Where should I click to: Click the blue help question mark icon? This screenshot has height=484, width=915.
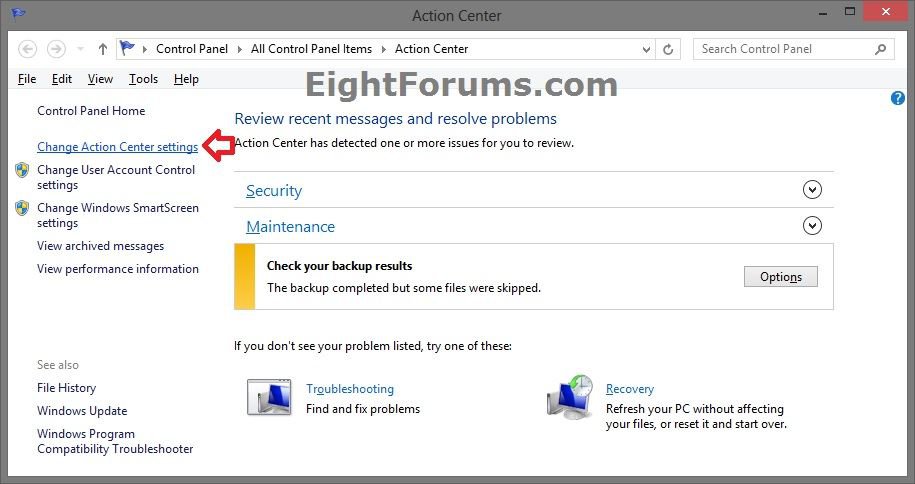897,98
